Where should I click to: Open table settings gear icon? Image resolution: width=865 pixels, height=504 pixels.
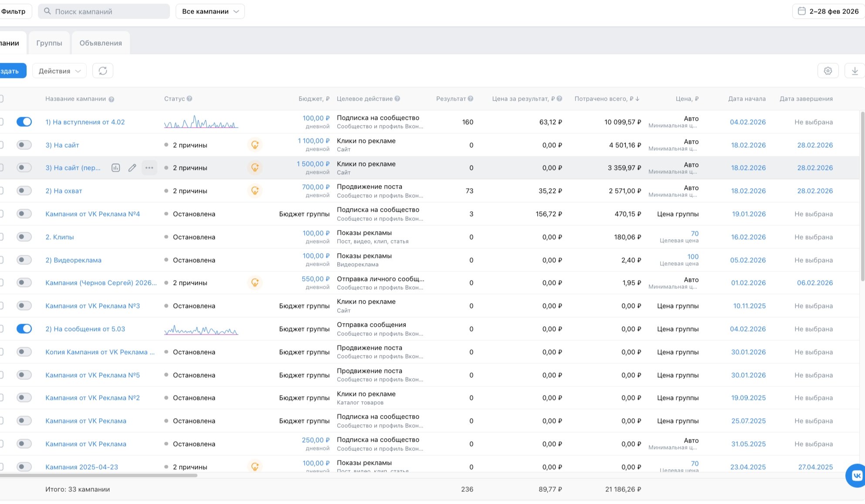[x=828, y=71]
